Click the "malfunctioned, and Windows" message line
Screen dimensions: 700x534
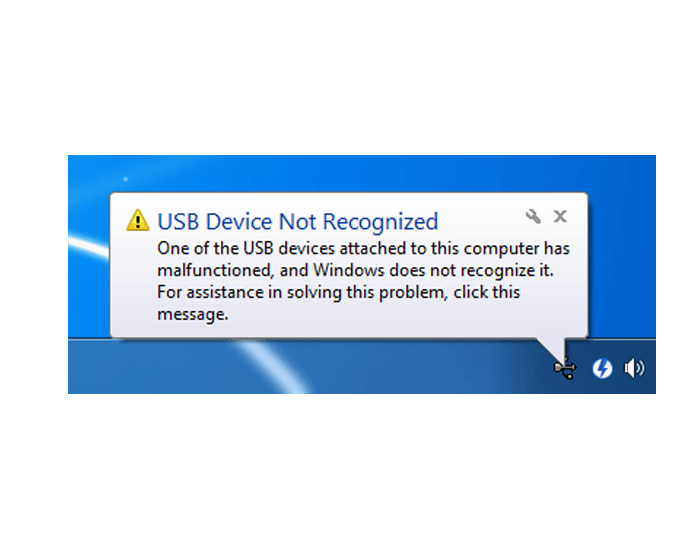[355, 270]
